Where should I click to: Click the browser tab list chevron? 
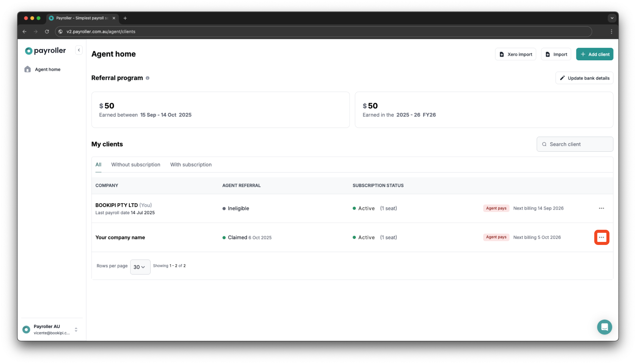click(612, 18)
